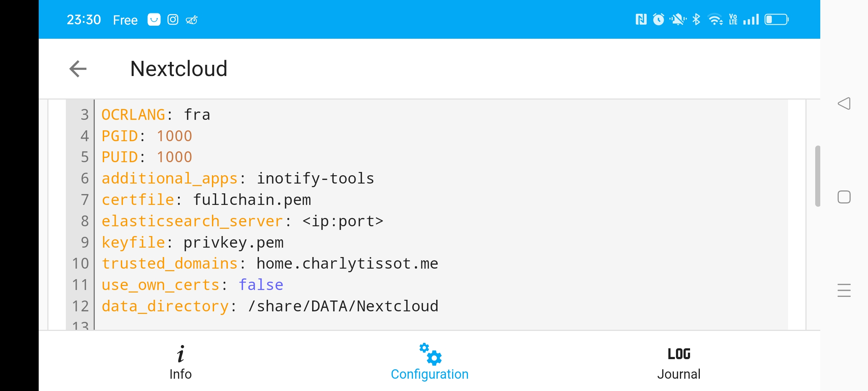Tap the back arrow next to Nextcloud

click(x=78, y=69)
